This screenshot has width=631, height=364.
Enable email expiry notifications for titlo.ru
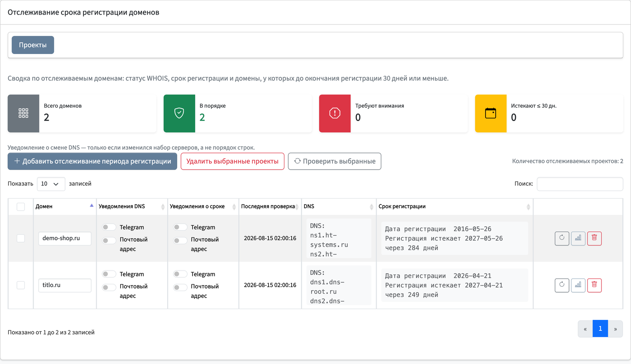point(180,287)
